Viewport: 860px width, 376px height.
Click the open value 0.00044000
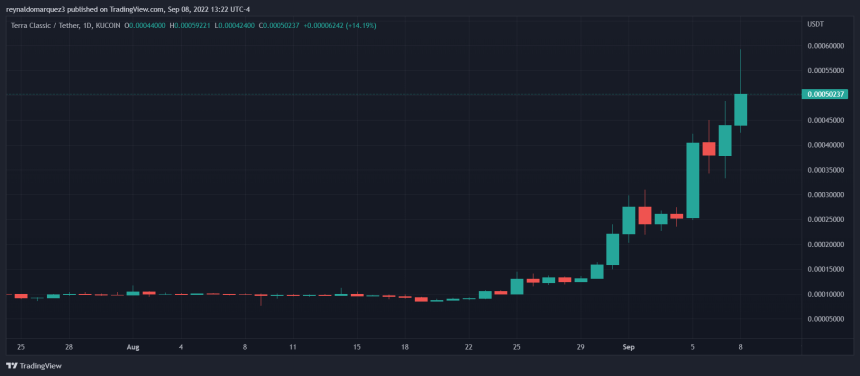point(146,26)
